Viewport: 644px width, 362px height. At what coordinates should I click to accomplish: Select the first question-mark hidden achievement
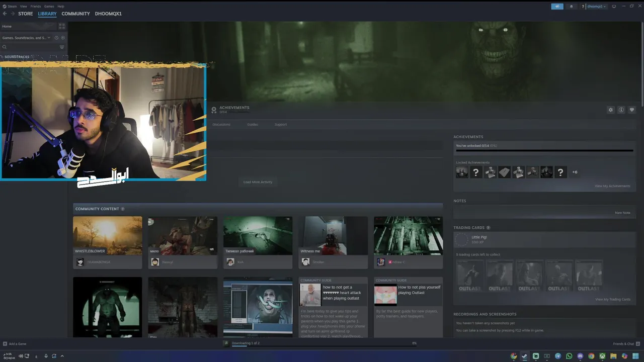476,172
